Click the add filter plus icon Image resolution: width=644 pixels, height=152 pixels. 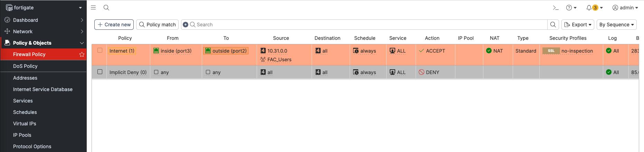186,25
